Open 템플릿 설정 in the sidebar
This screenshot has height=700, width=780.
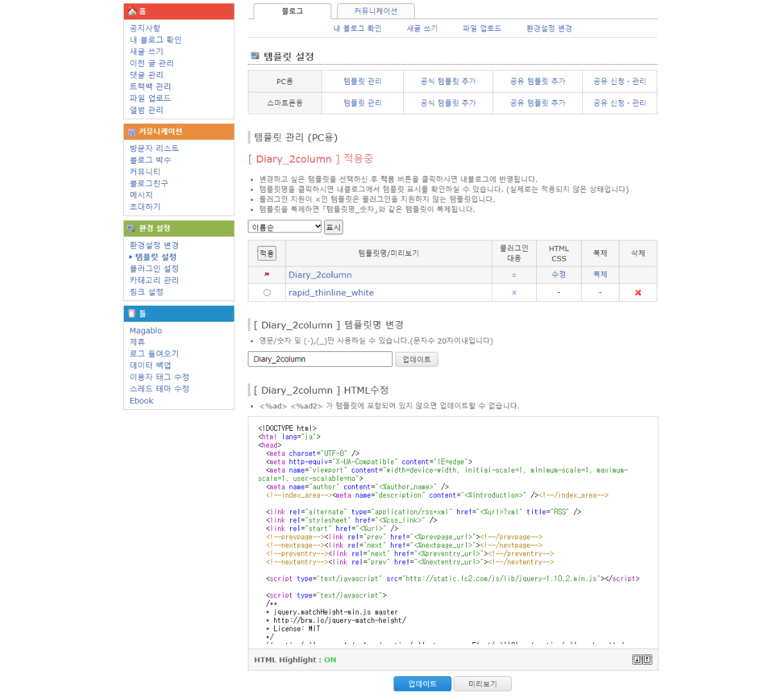point(156,257)
